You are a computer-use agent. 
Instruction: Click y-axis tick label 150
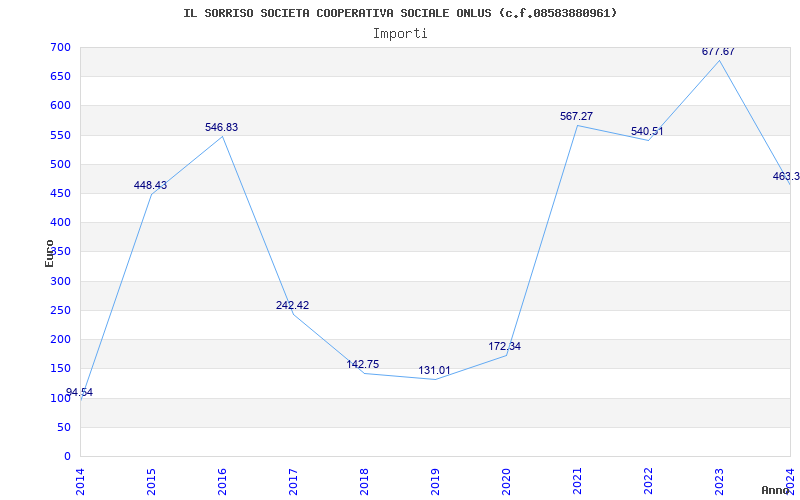coord(60,368)
